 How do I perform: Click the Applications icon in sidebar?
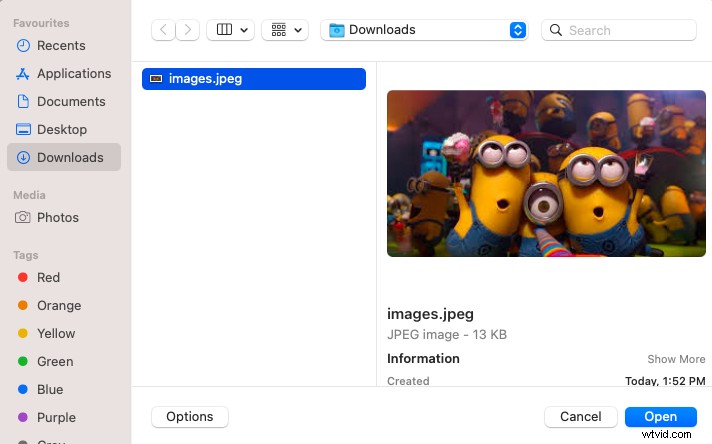pos(23,74)
